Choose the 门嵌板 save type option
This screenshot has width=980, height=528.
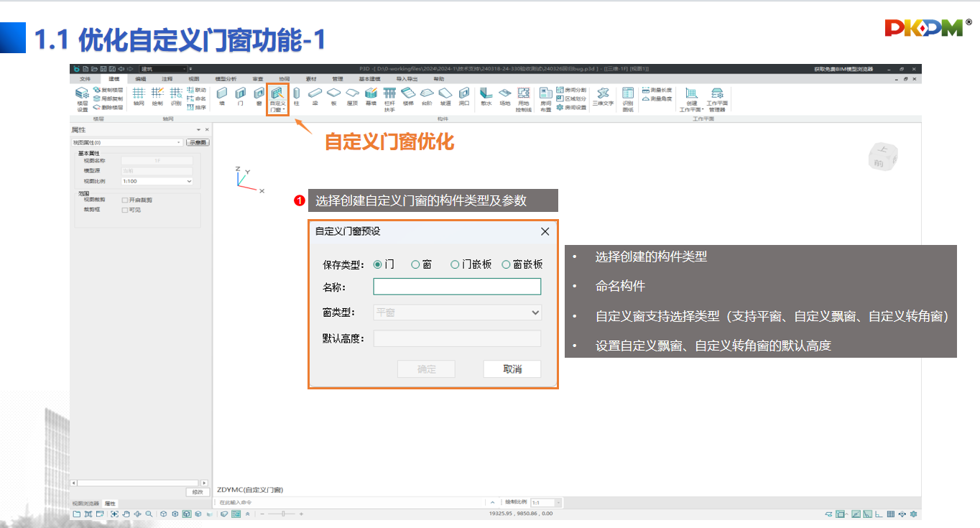[x=455, y=264]
